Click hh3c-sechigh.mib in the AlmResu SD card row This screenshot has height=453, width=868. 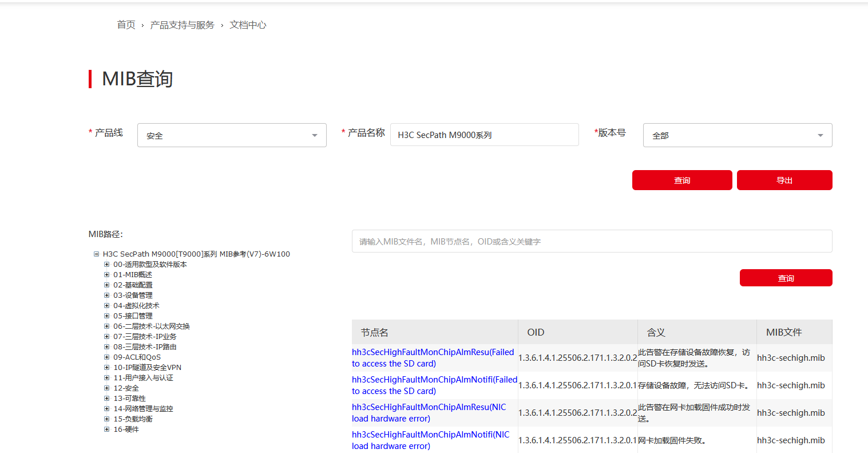click(x=791, y=358)
